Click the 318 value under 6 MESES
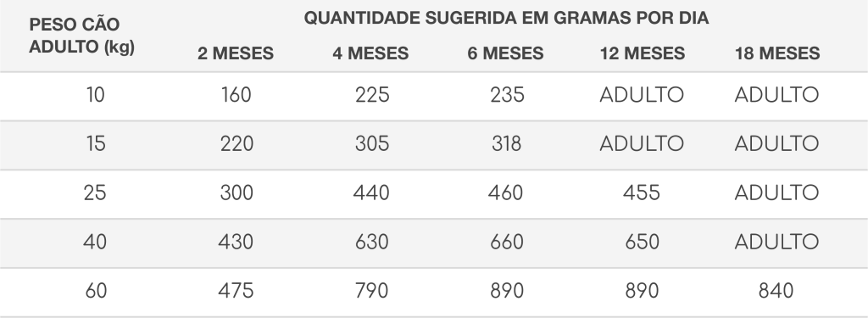The width and height of the screenshot is (868, 318). pos(507,144)
